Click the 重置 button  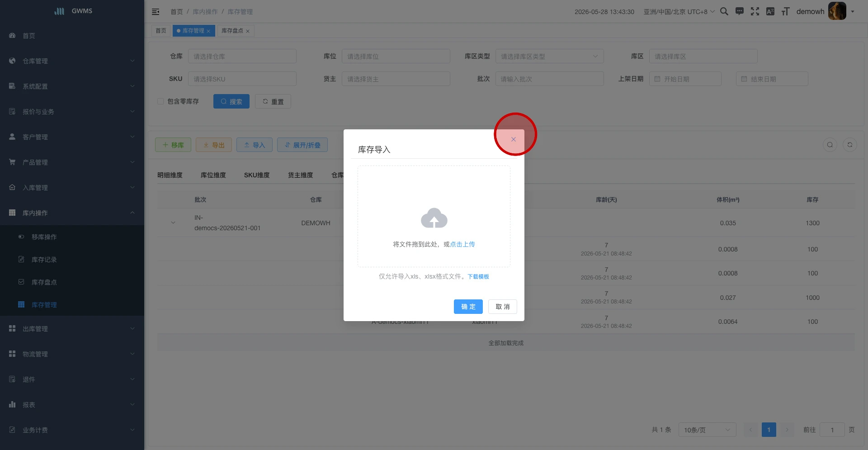[273, 101]
